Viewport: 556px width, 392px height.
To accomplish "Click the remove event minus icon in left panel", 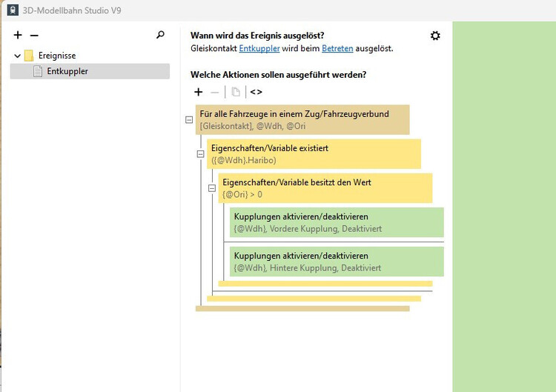I will (x=34, y=35).
